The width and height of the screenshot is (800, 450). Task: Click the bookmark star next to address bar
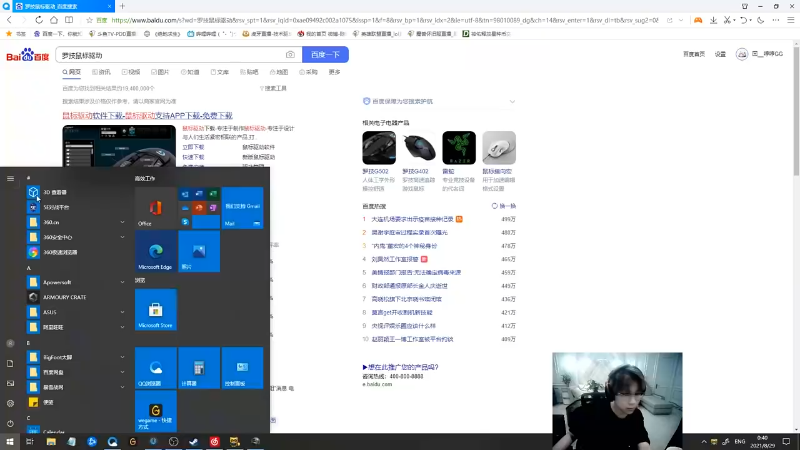coord(89,20)
